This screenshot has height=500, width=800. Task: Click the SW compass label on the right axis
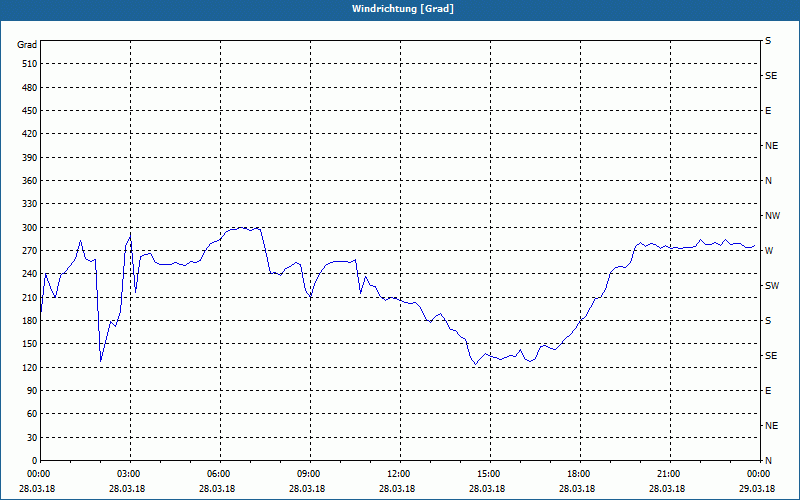[772, 286]
